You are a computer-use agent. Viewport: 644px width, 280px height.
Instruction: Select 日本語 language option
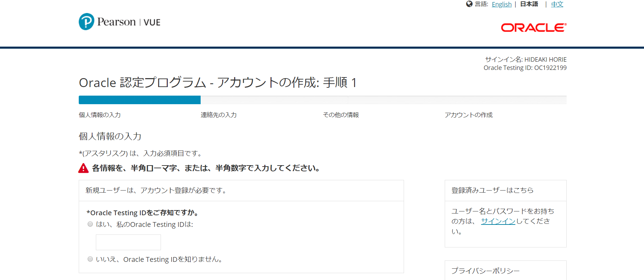(x=529, y=4)
